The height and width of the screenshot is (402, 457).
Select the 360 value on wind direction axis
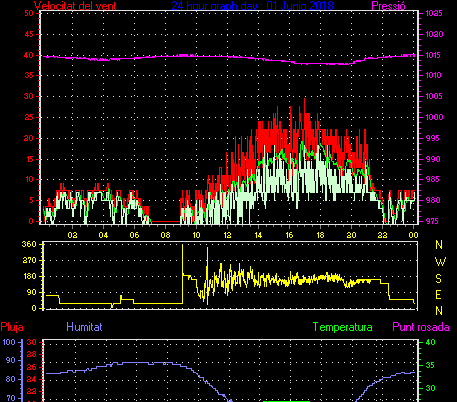(x=29, y=244)
